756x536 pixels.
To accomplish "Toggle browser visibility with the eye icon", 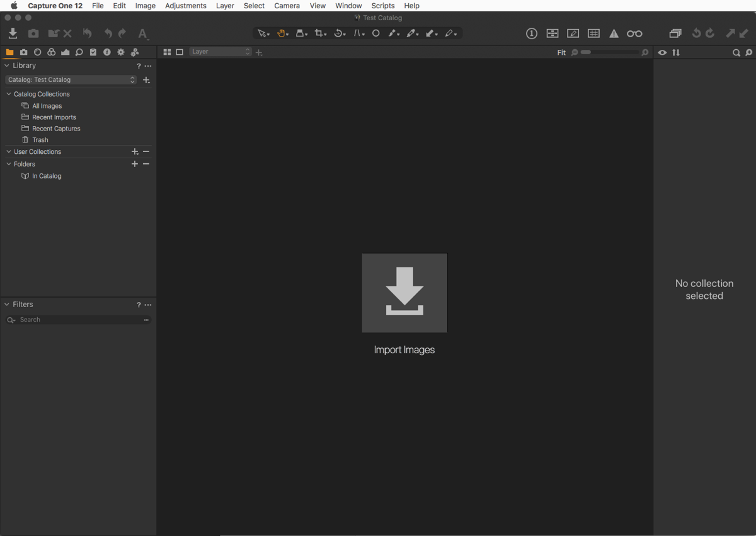I will [x=662, y=52].
